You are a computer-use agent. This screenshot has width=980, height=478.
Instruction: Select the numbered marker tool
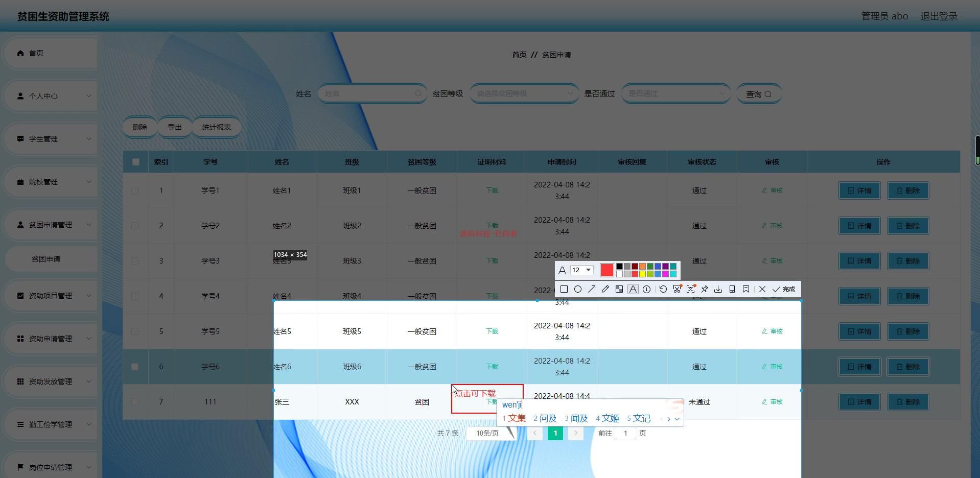coord(647,289)
